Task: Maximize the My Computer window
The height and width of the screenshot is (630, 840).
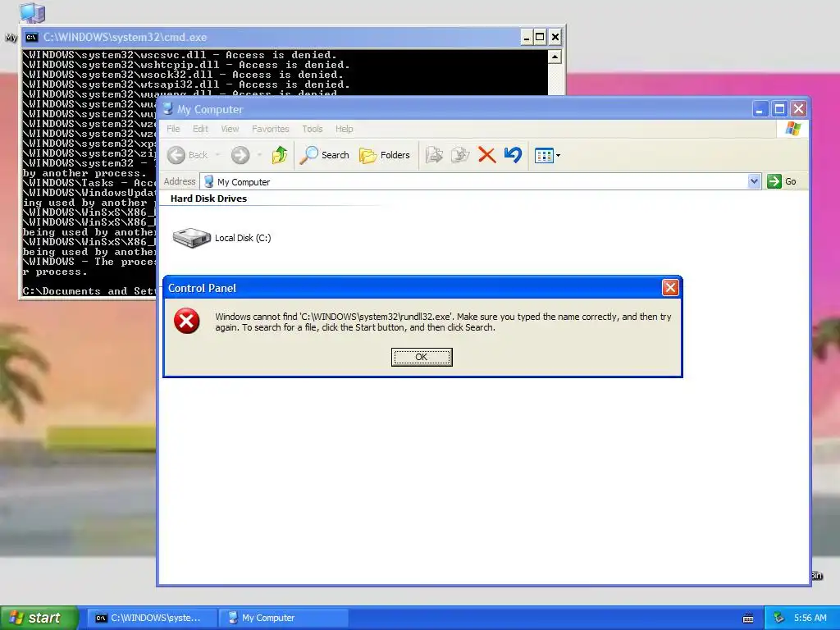Action: pyautogui.click(x=779, y=109)
